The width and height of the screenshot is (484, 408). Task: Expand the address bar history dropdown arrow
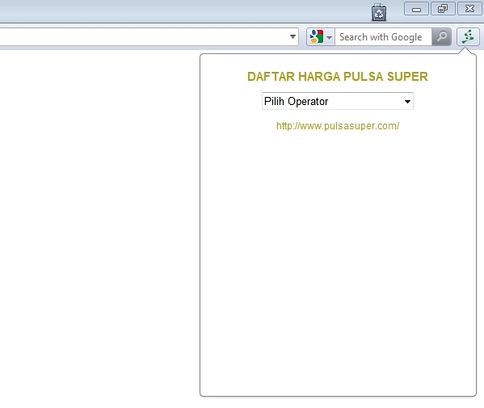tap(293, 37)
